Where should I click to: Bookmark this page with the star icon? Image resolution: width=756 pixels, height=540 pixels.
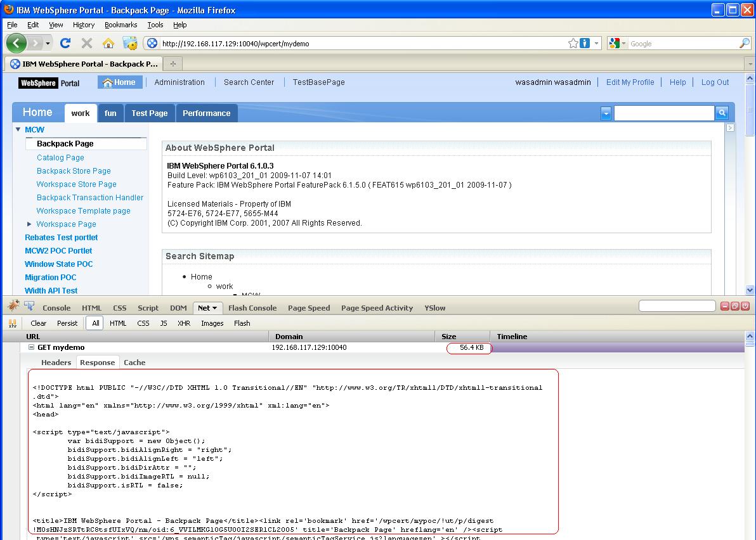(x=573, y=43)
